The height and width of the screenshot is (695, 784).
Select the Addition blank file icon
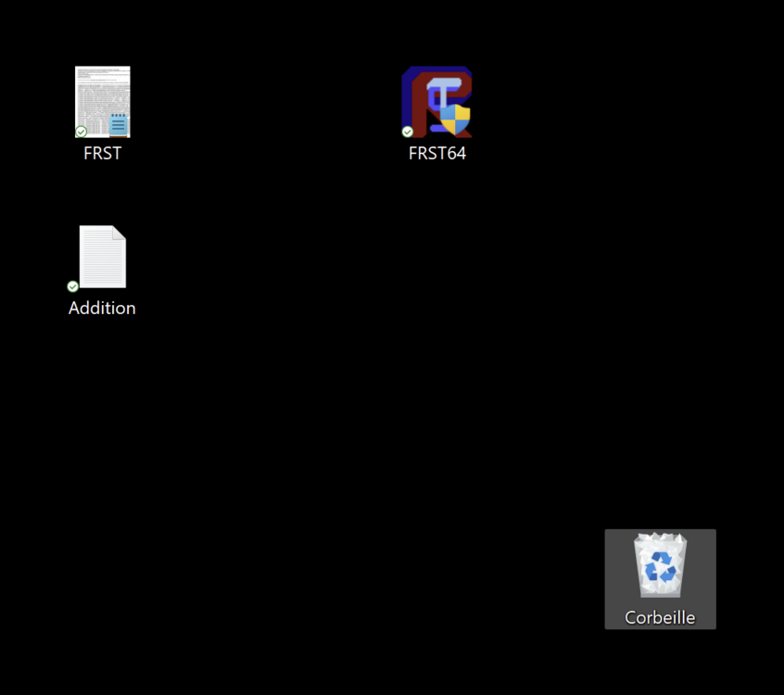[x=102, y=257]
